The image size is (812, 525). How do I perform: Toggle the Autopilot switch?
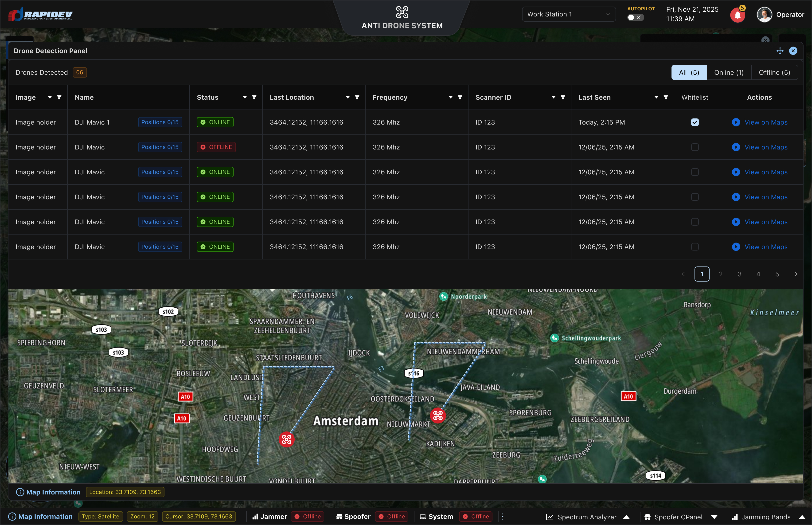pos(635,17)
